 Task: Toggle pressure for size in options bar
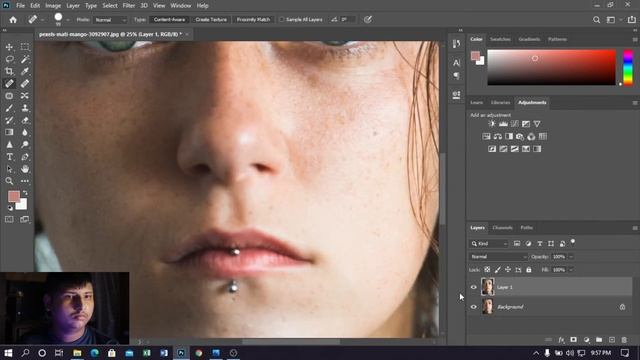coord(368,20)
